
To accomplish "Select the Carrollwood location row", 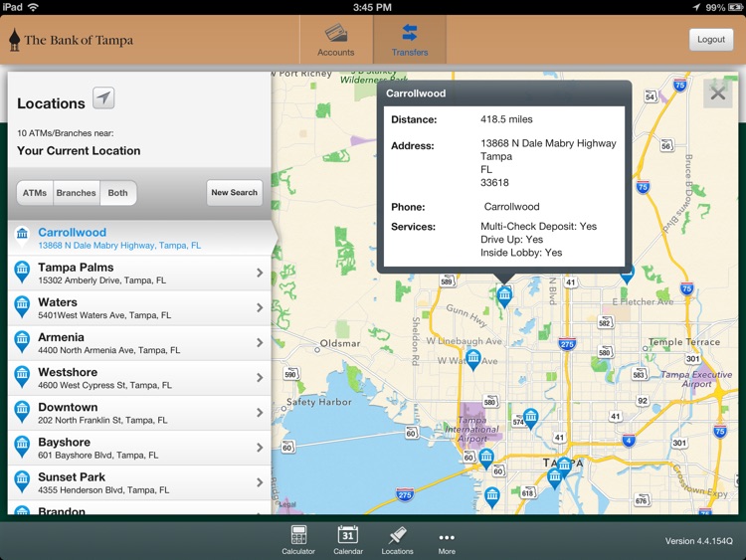I will coord(140,238).
